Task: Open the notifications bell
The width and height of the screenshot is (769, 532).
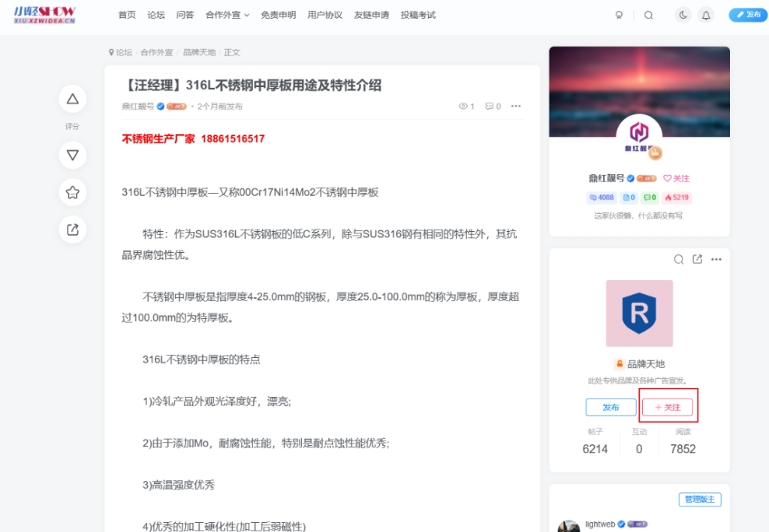Action: [705, 15]
